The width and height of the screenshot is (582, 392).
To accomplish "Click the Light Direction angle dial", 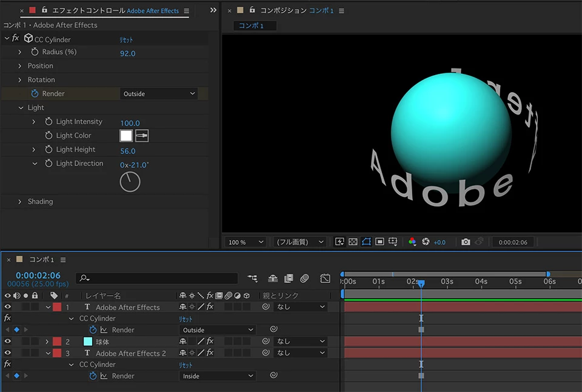I will [130, 182].
